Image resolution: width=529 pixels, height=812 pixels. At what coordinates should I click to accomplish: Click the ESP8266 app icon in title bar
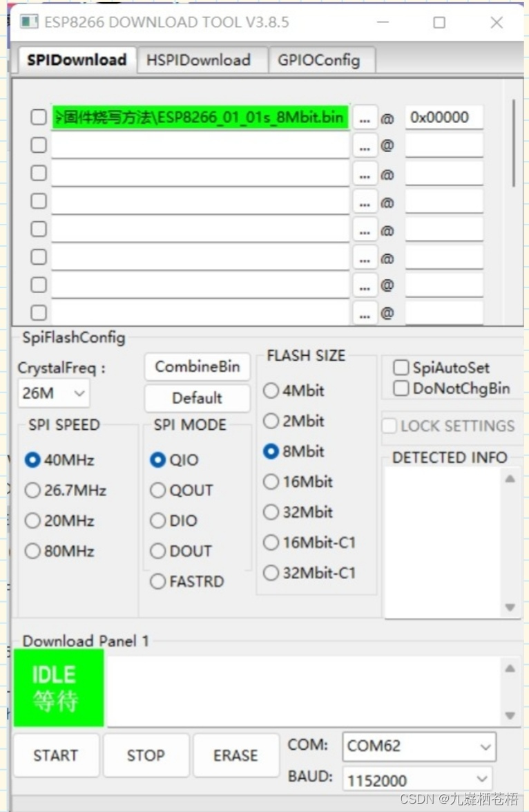[x=29, y=21]
